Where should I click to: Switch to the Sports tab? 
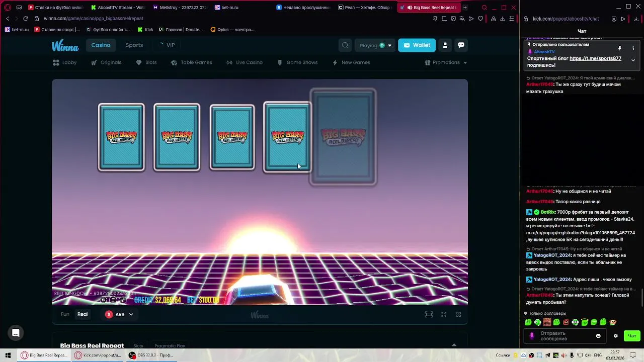134,45
